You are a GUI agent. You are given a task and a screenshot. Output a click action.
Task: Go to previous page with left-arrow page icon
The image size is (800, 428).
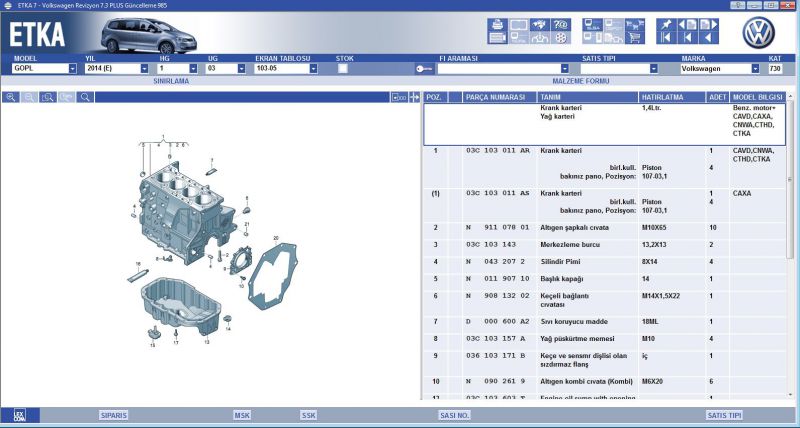point(688,24)
